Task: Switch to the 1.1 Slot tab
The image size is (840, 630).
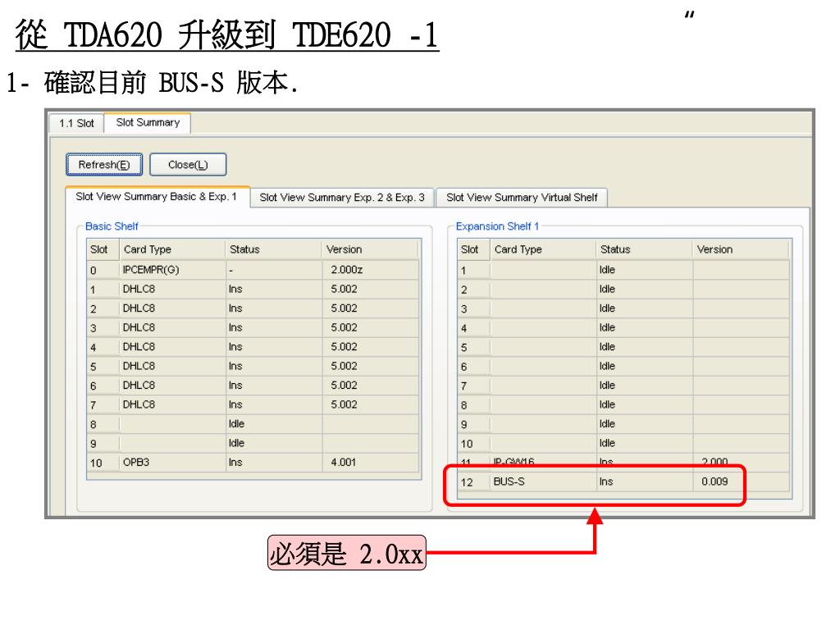Action: (x=77, y=123)
